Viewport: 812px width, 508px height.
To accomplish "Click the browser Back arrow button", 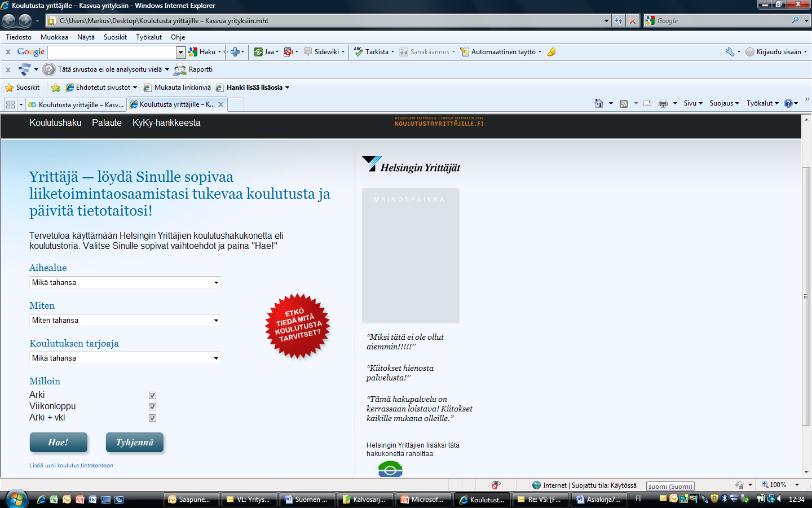I will pyautogui.click(x=8, y=21).
